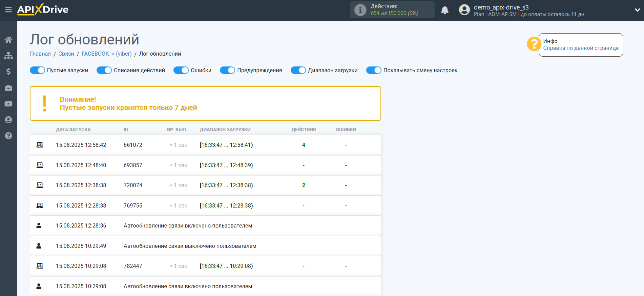Toggle the Пустые запуски switch
Viewport: 644px width, 296px height.
[37, 70]
